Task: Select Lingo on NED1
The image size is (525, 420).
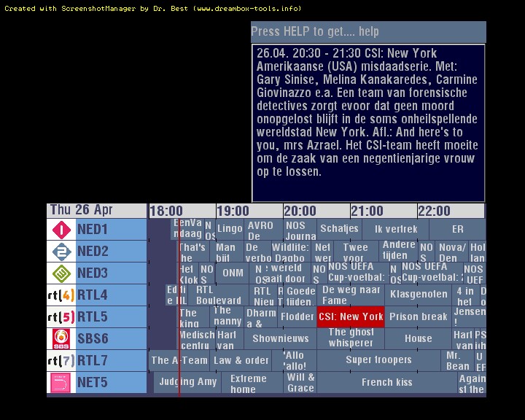Action: (230, 230)
